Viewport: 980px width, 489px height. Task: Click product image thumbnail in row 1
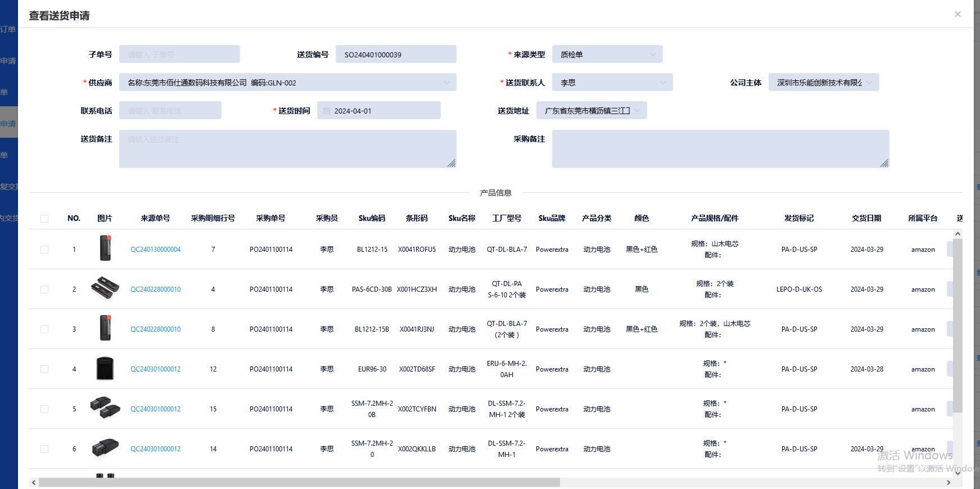[105, 248]
